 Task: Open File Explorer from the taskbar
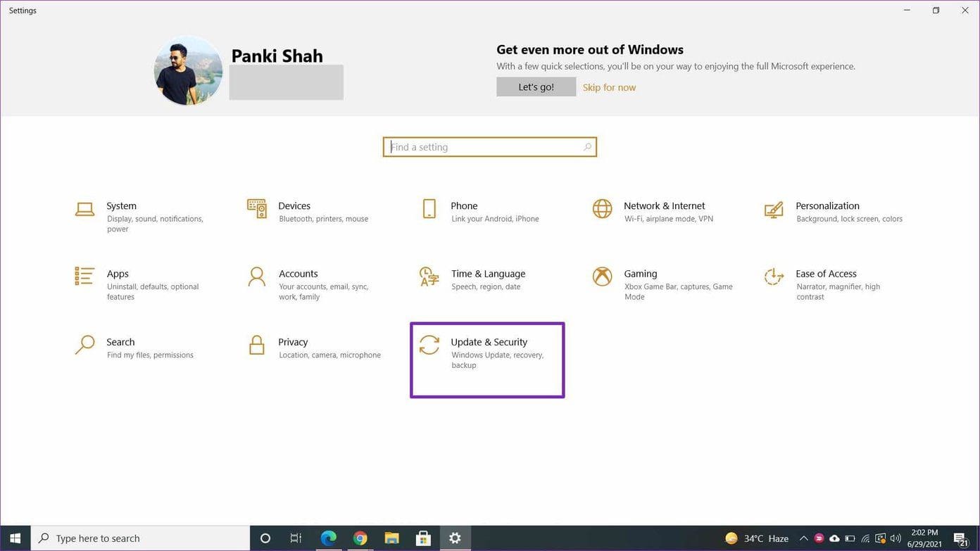391,538
